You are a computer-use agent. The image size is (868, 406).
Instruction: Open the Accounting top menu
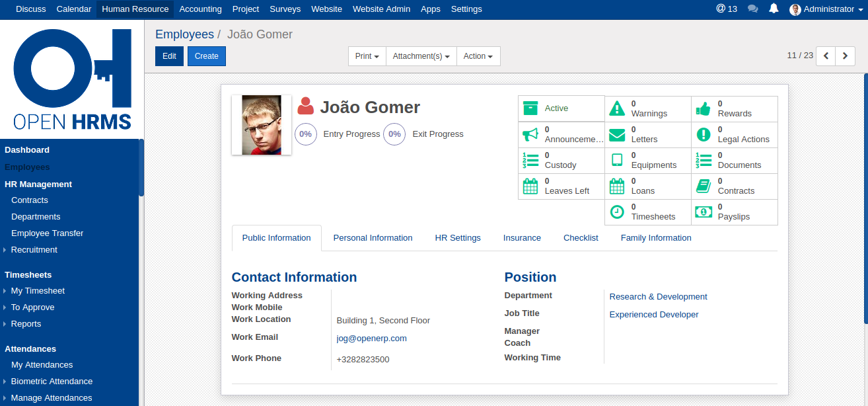coord(200,9)
